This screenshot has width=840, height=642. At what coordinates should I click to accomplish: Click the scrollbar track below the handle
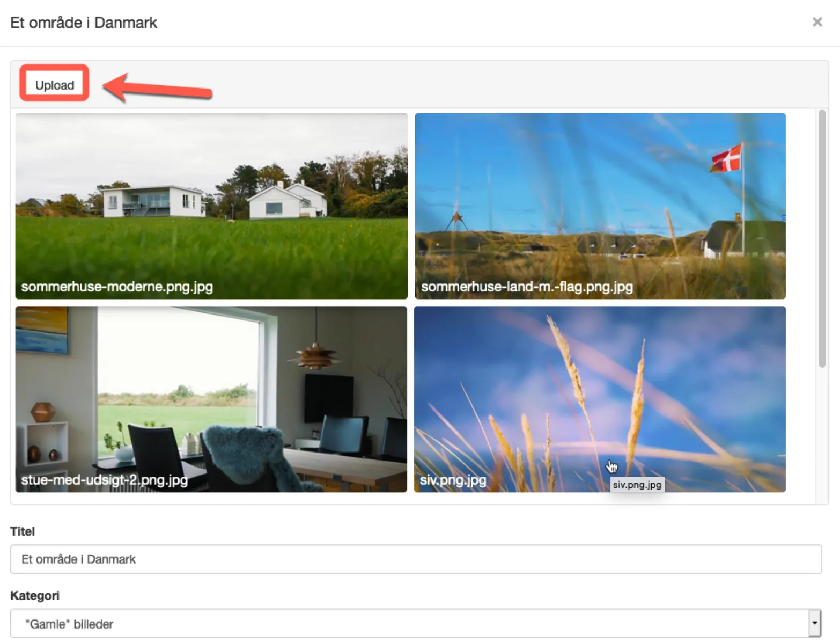[x=822, y=435]
